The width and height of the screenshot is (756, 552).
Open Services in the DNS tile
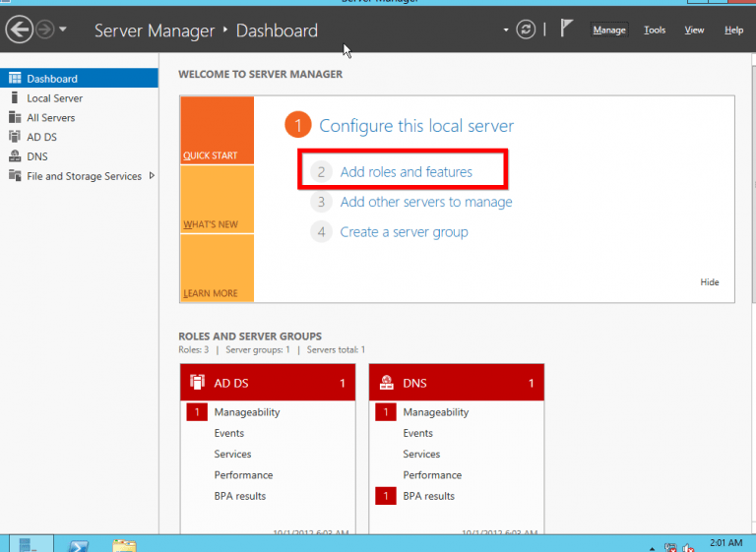pos(421,454)
